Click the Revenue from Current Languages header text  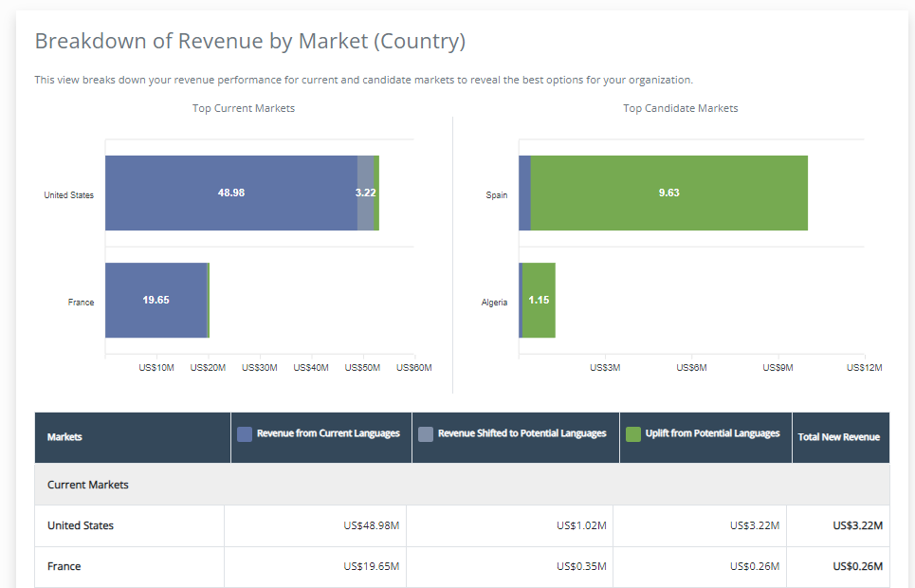(328, 433)
